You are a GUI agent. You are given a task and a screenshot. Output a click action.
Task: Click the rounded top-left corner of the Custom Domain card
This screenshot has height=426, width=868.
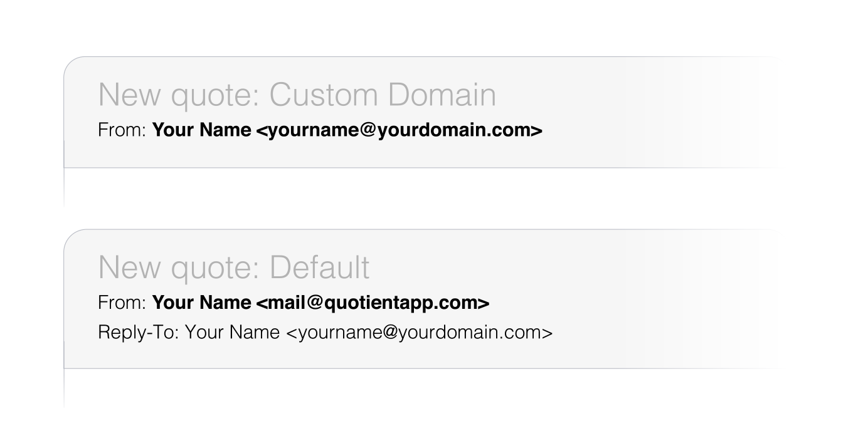pyautogui.click(x=73, y=66)
